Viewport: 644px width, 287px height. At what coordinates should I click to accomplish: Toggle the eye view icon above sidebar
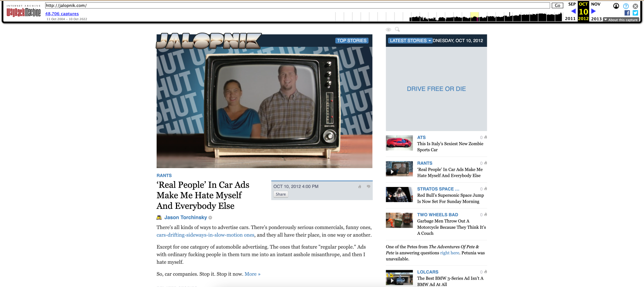[x=388, y=30]
